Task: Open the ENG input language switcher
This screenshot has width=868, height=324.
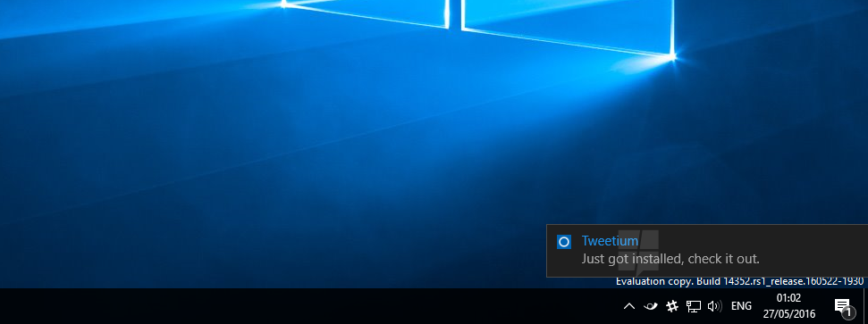Action: click(x=741, y=306)
